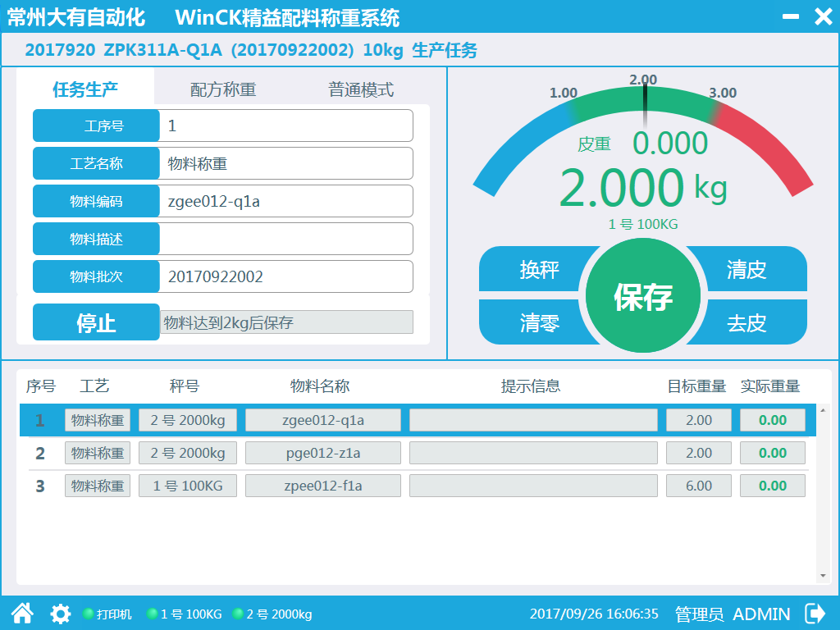Image resolution: width=840 pixels, height=630 pixels.
Task: Click the logout icon next to ADMIN
Action: pos(815,613)
